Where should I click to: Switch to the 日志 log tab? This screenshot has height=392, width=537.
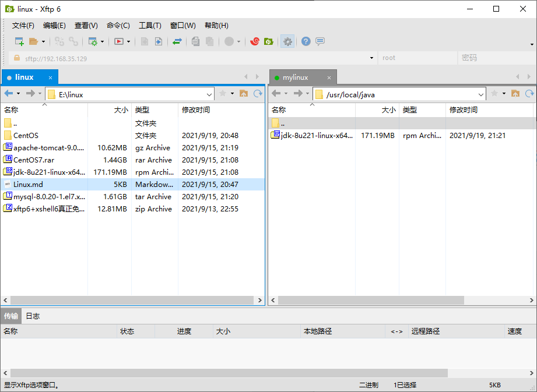[33, 316]
